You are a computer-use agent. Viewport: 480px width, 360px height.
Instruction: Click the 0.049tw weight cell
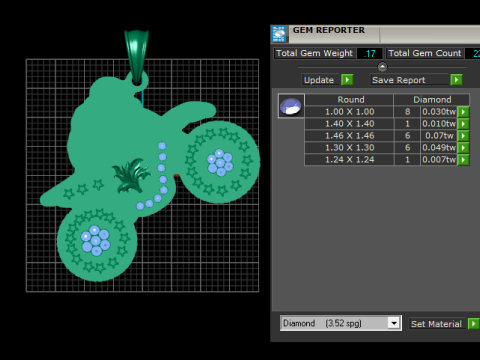pyautogui.click(x=439, y=148)
